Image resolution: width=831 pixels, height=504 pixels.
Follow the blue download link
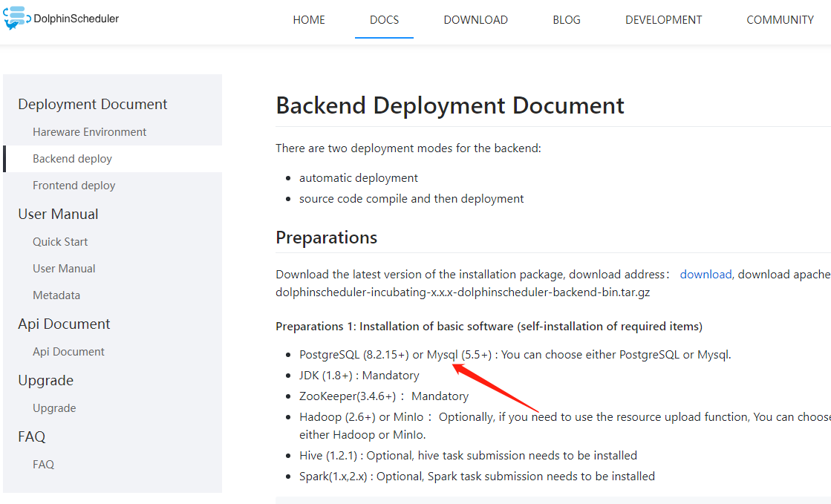tap(705, 275)
